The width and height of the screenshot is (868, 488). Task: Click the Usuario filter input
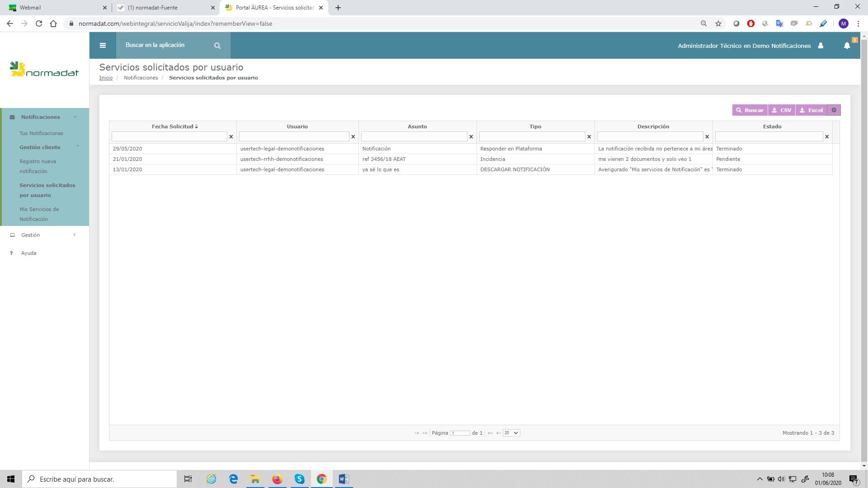click(294, 136)
